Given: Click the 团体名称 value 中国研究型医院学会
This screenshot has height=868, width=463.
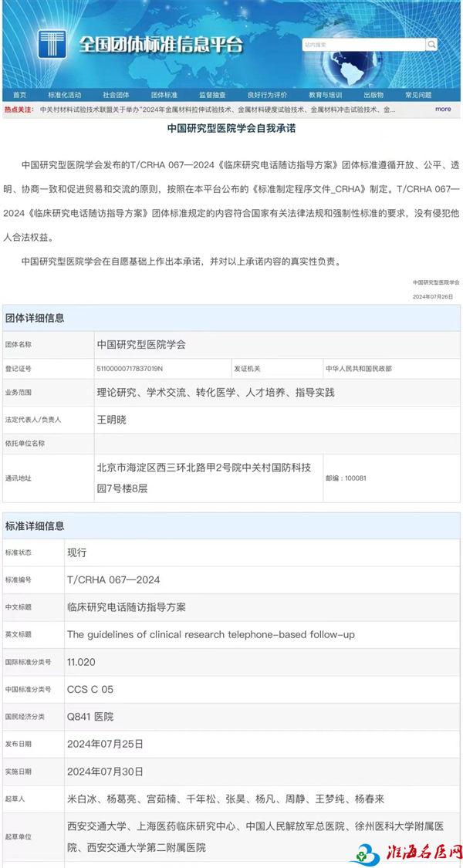Looking at the screenshot, I should [141, 344].
